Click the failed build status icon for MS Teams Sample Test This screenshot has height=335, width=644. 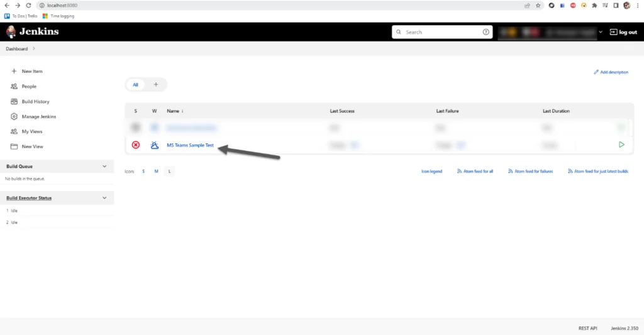(136, 145)
